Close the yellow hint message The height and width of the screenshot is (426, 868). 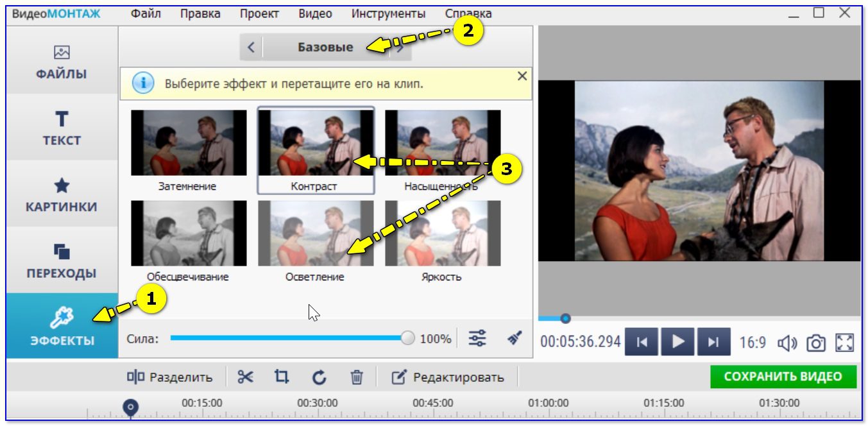coord(522,76)
